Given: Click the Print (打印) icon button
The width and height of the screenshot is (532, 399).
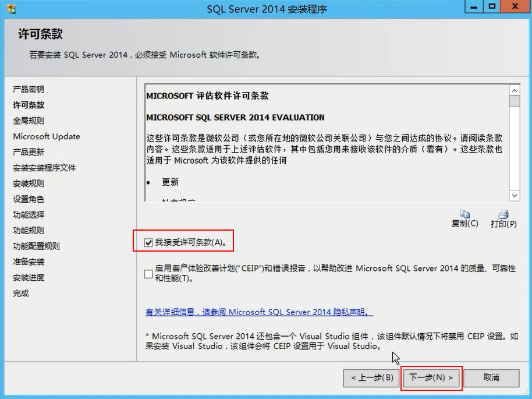Looking at the screenshot, I should pos(503,218).
